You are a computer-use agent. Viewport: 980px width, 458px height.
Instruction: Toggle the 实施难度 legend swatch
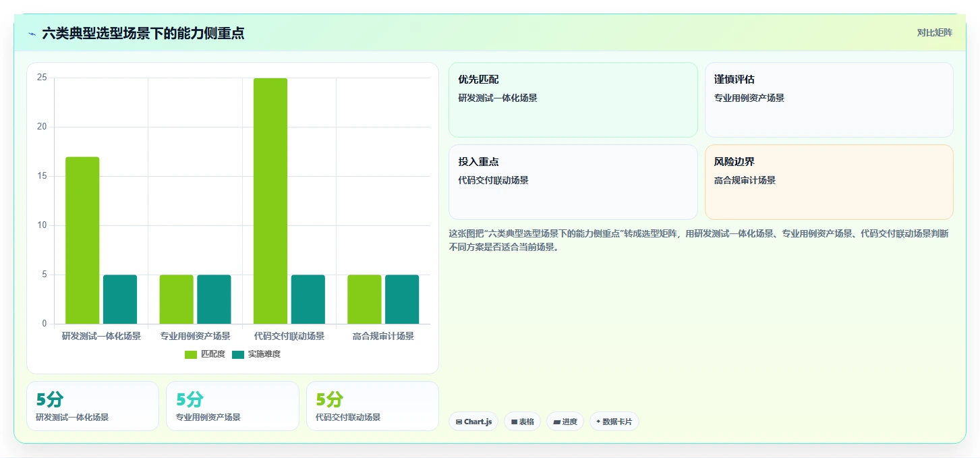click(238, 354)
